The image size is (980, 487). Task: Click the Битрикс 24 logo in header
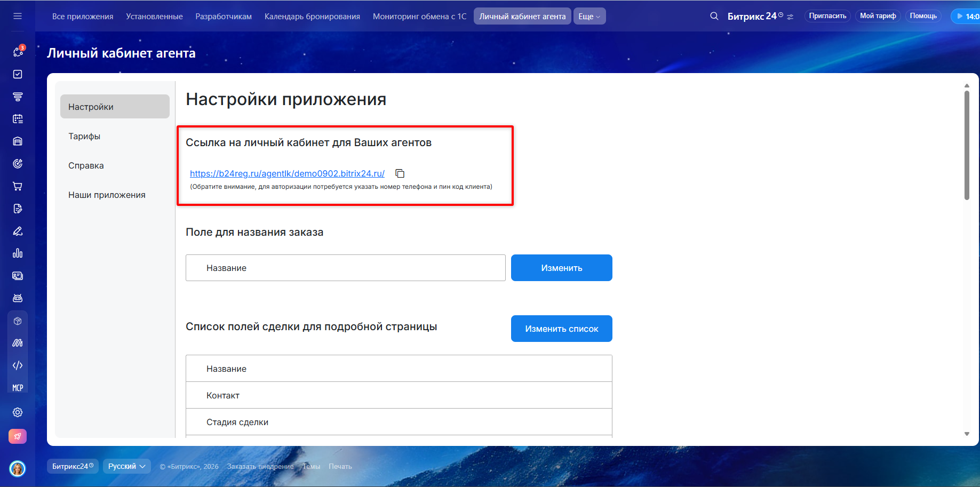point(755,16)
